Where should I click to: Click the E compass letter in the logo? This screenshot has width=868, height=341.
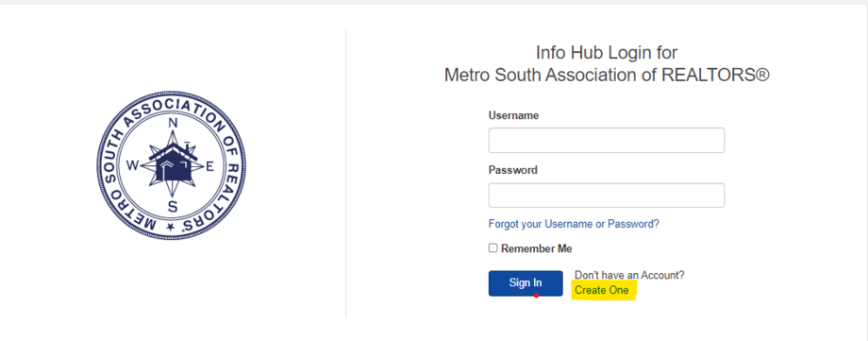point(209,166)
